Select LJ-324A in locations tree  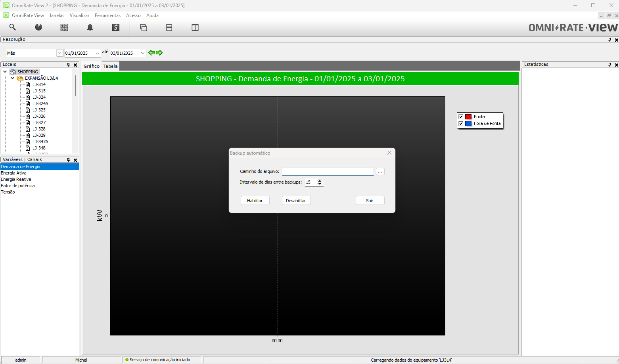(x=40, y=103)
